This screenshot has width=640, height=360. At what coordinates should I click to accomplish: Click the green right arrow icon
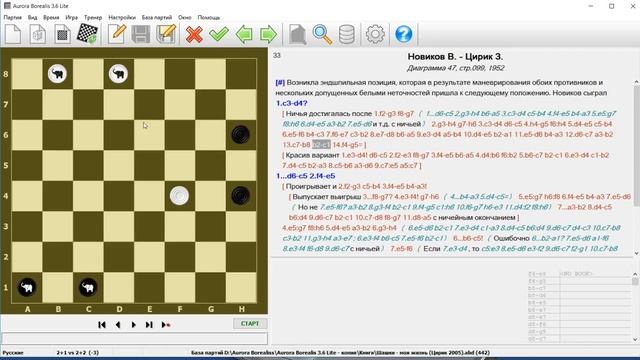(268, 34)
